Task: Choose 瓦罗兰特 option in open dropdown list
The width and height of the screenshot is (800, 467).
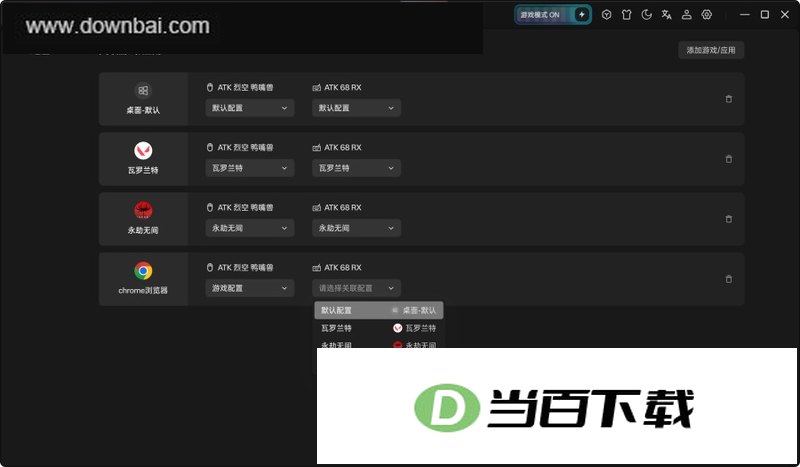Action: [x=379, y=328]
